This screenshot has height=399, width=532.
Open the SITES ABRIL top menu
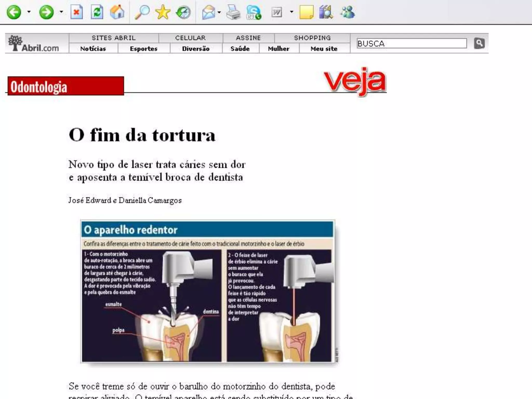click(114, 38)
